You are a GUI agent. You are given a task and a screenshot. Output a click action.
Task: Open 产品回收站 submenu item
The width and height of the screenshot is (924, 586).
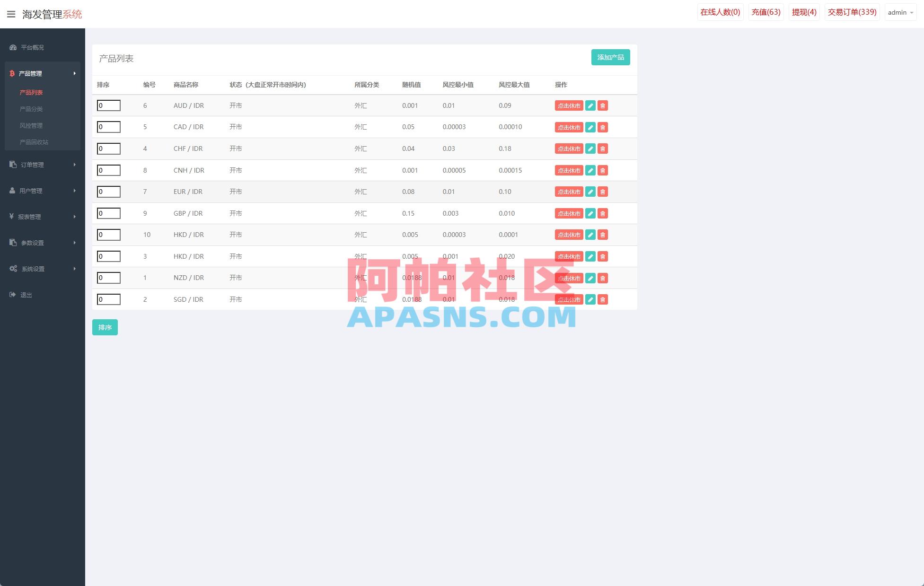tap(34, 142)
